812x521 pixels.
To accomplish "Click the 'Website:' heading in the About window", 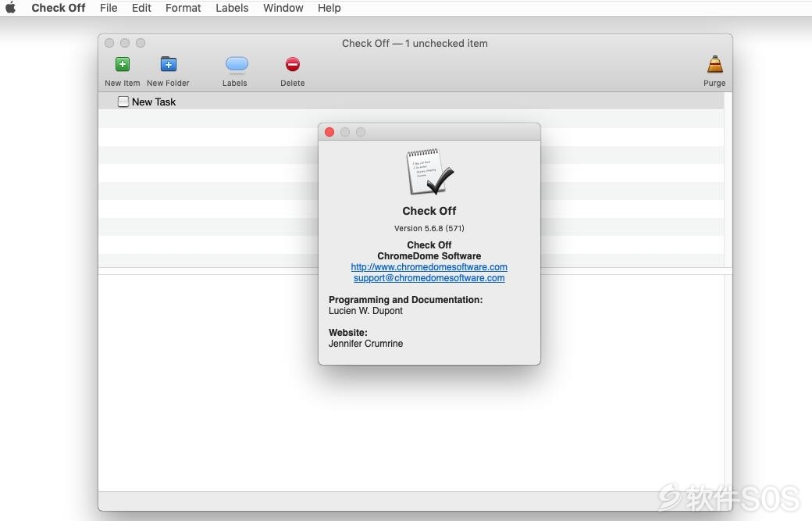I will click(x=348, y=333).
